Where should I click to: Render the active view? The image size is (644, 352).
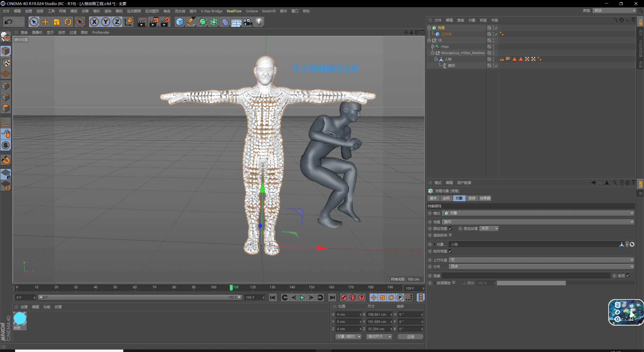click(x=142, y=22)
